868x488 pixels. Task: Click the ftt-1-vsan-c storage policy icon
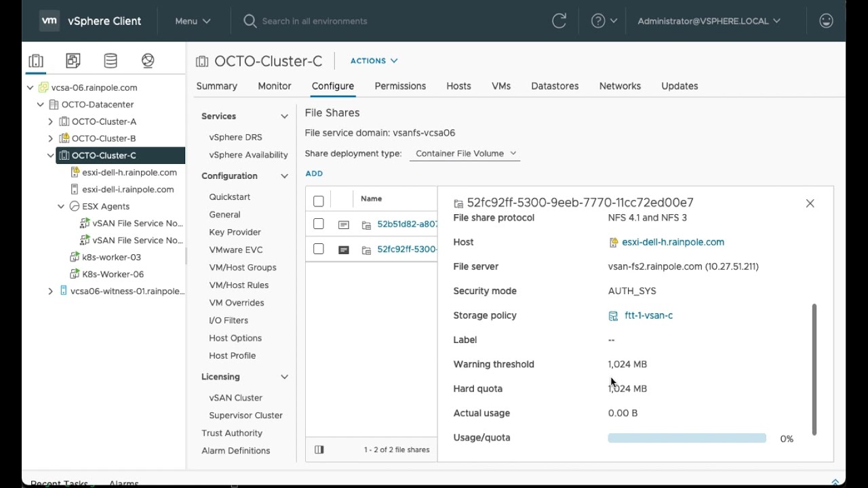point(613,316)
